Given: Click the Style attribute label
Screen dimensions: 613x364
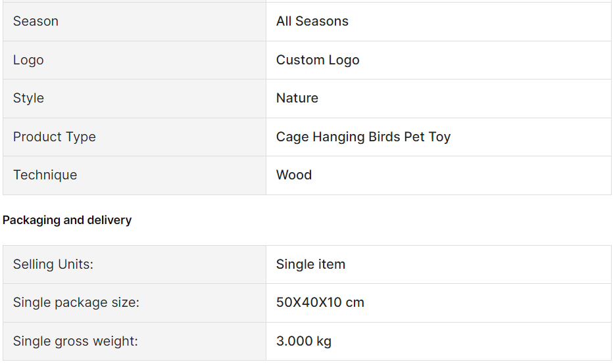Looking at the screenshot, I should tap(28, 98).
